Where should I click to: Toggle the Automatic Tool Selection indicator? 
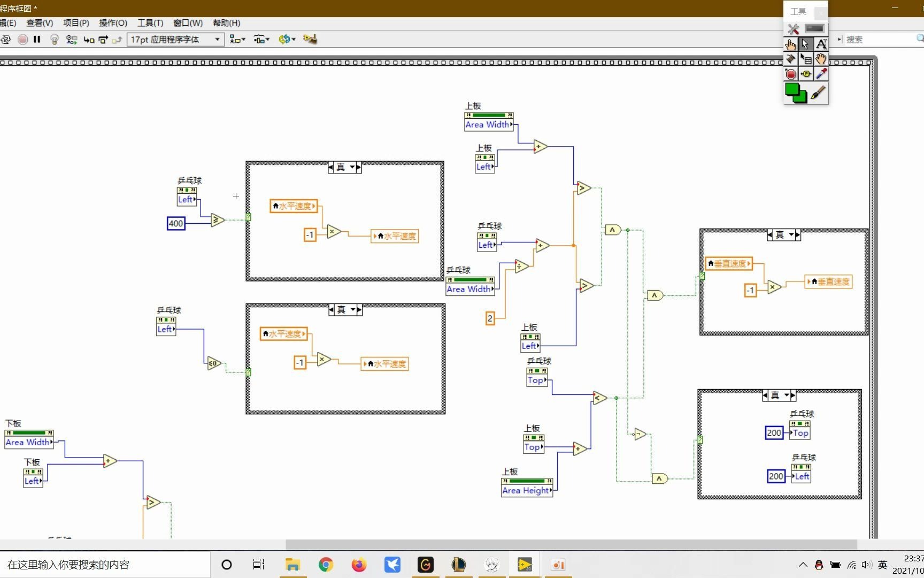click(815, 28)
